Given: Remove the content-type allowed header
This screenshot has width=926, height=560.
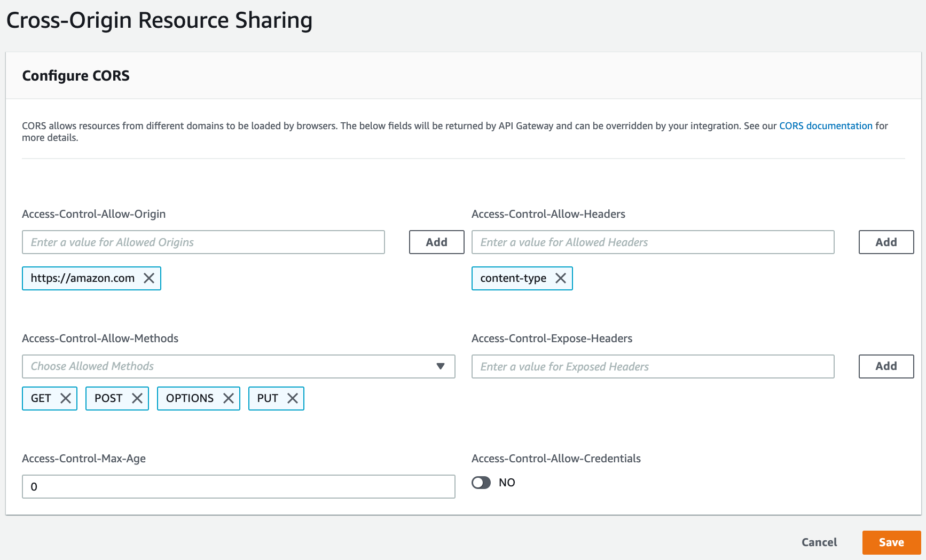Looking at the screenshot, I should click(561, 278).
